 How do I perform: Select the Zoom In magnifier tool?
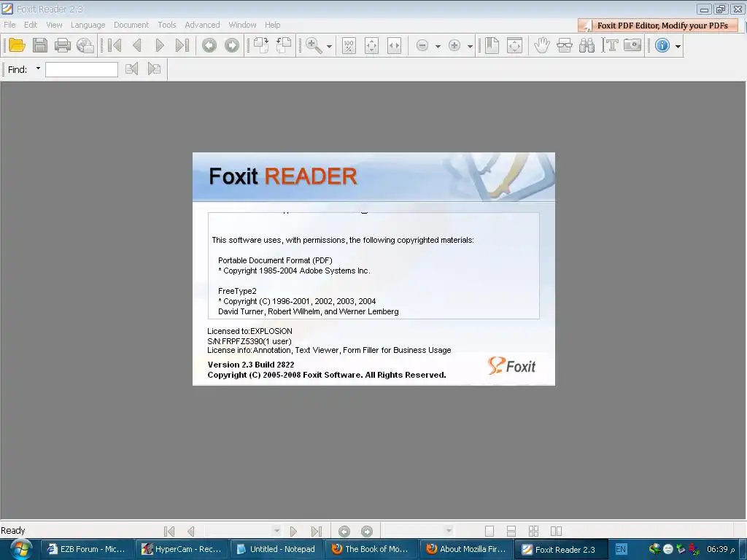(314, 45)
